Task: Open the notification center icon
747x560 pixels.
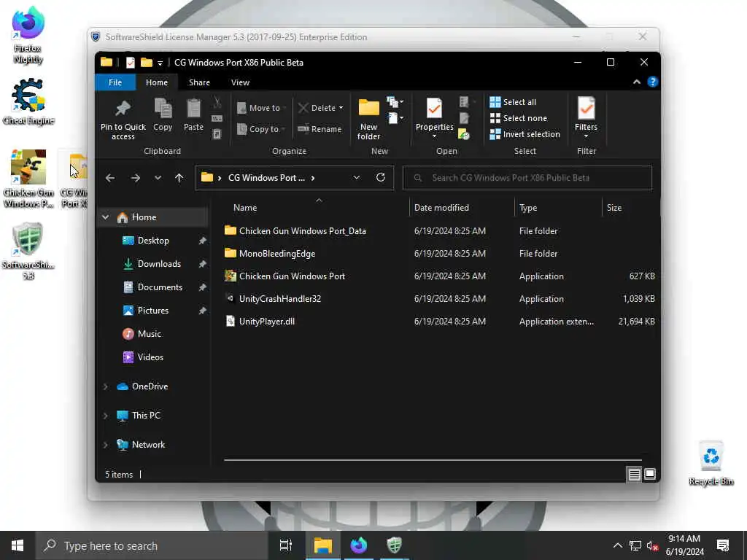Action: (x=723, y=545)
